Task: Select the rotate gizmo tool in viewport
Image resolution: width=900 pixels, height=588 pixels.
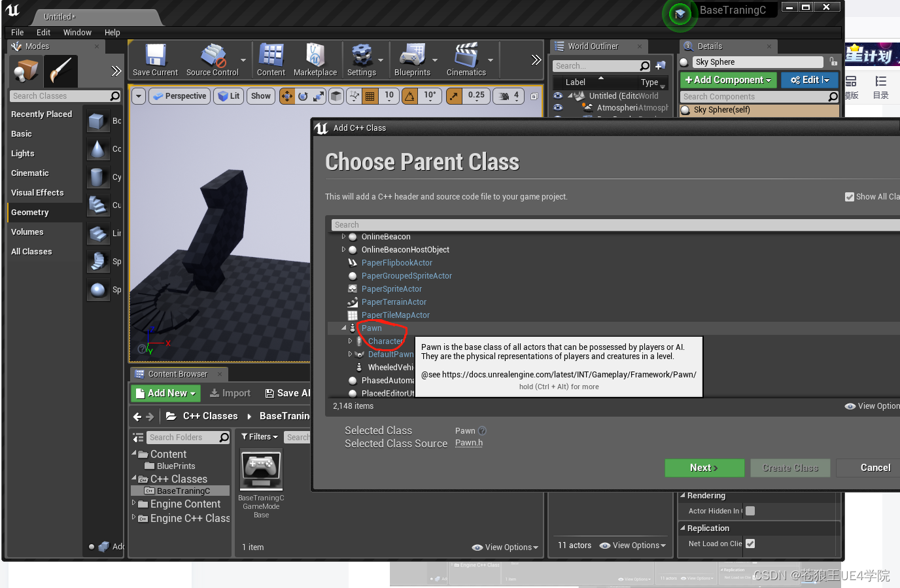Action: click(x=303, y=96)
